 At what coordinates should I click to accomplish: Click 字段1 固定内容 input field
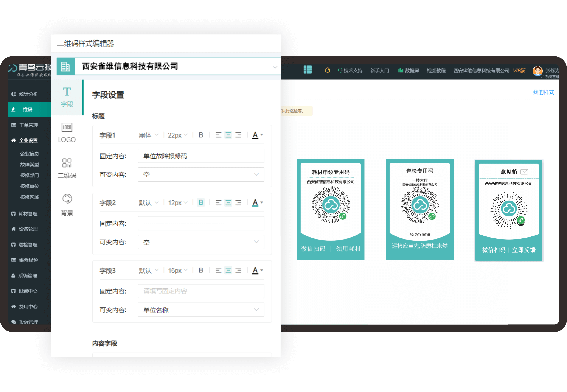pos(201,156)
